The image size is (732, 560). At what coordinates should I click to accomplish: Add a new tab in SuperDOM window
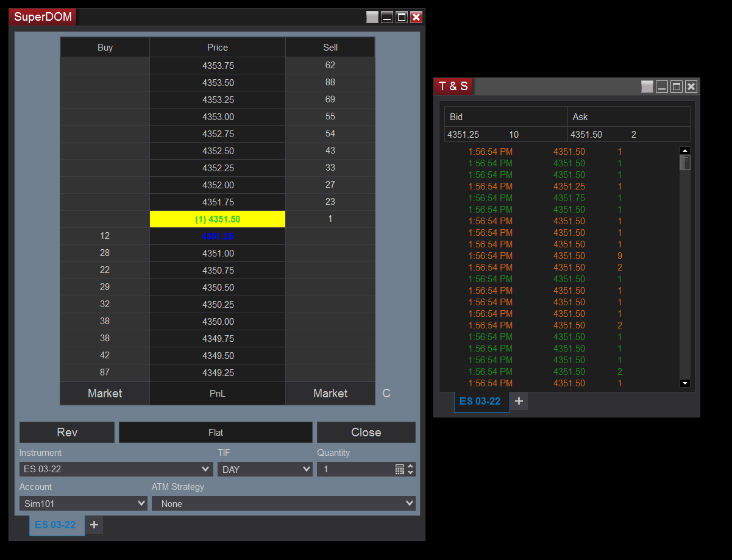pos(94,525)
